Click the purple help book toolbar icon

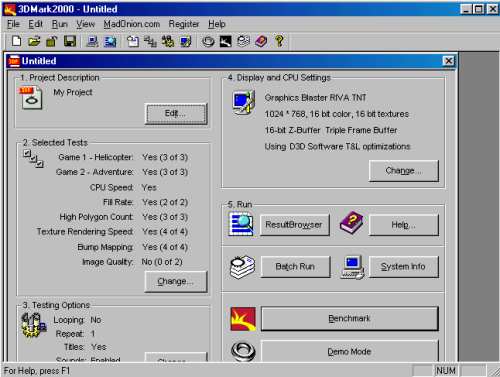(261, 41)
